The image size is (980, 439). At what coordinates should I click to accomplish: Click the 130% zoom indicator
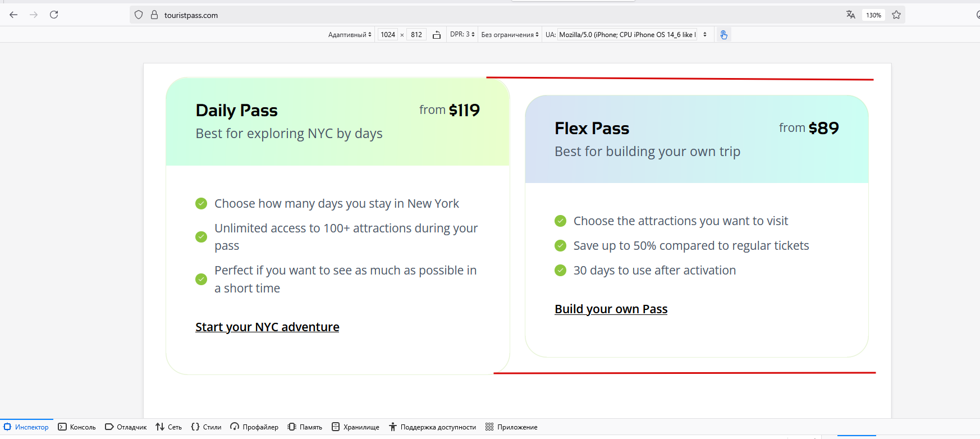click(873, 15)
